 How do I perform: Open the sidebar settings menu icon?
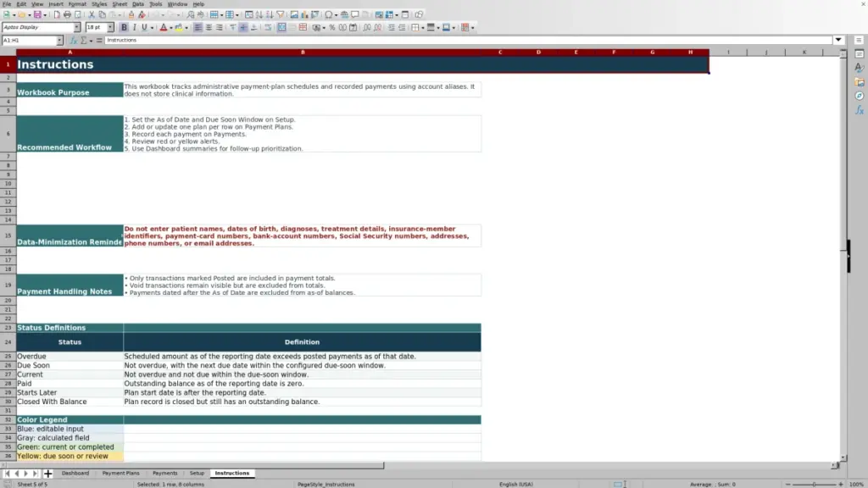859,41
